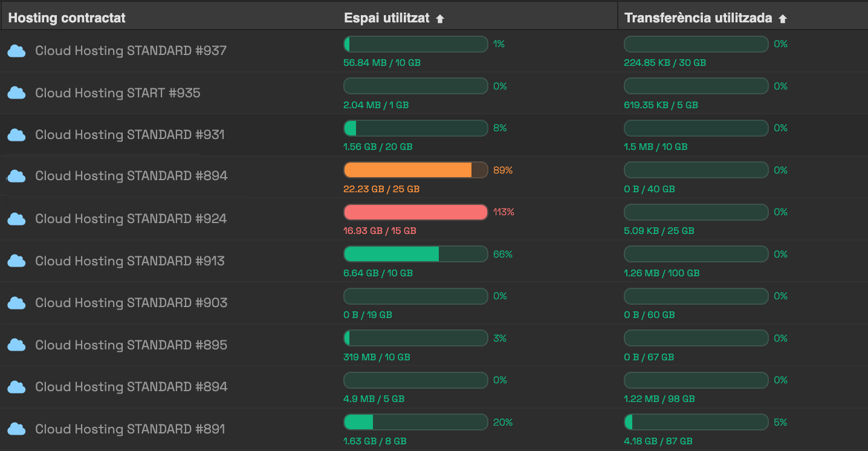The height and width of the screenshot is (451, 868).
Task: Select the cloud icon next to hosting #895
Action: [16, 345]
